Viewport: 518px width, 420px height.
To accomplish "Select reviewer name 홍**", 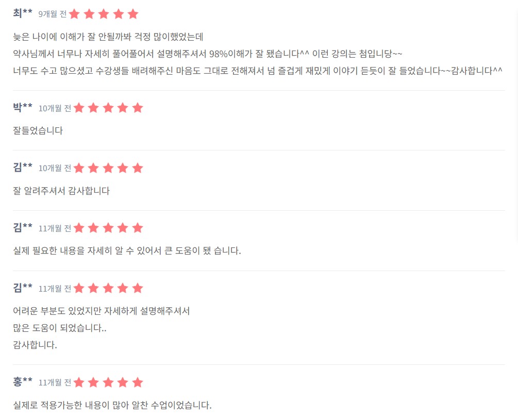I will point(23,381).
